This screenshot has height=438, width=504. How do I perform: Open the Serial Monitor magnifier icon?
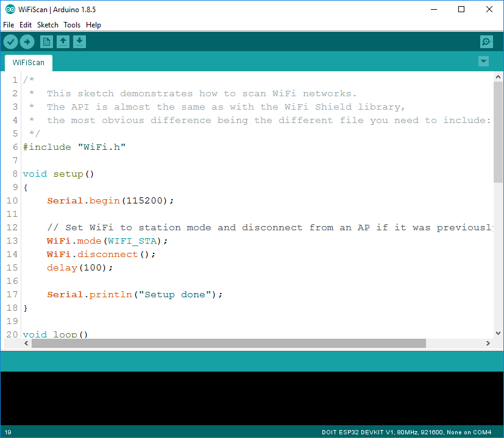(x=486, y=41)
